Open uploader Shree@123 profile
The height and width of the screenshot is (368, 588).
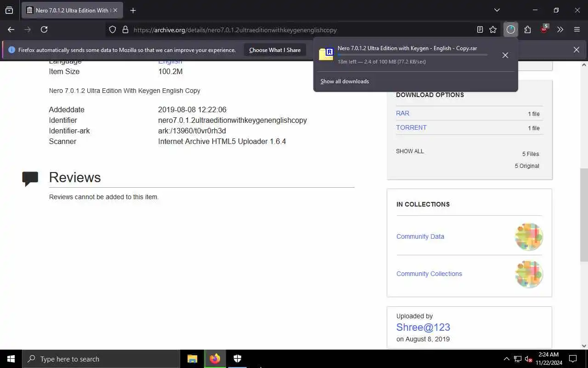423,327
